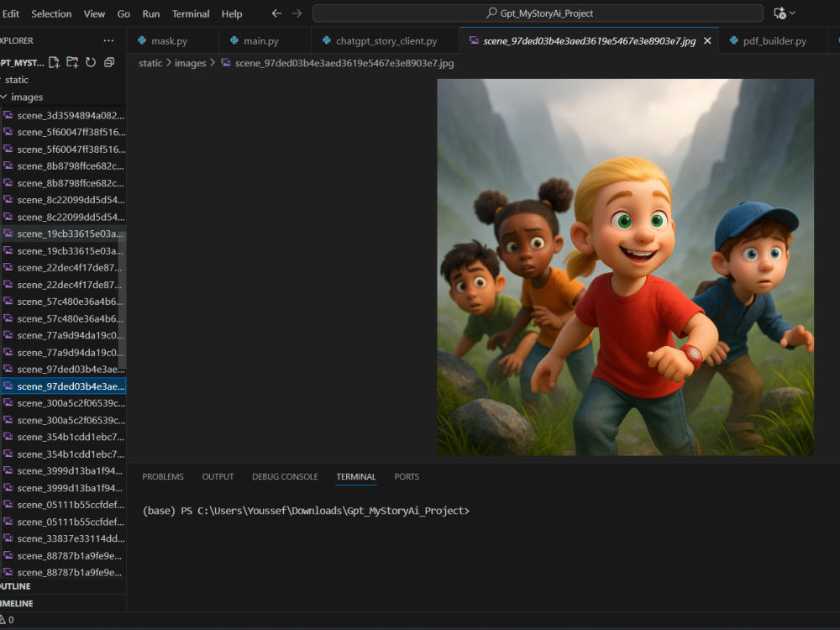Open file scene_33837e33114dd in Explorer
Screen dimensions: 840x630
(x=63, y=538)
